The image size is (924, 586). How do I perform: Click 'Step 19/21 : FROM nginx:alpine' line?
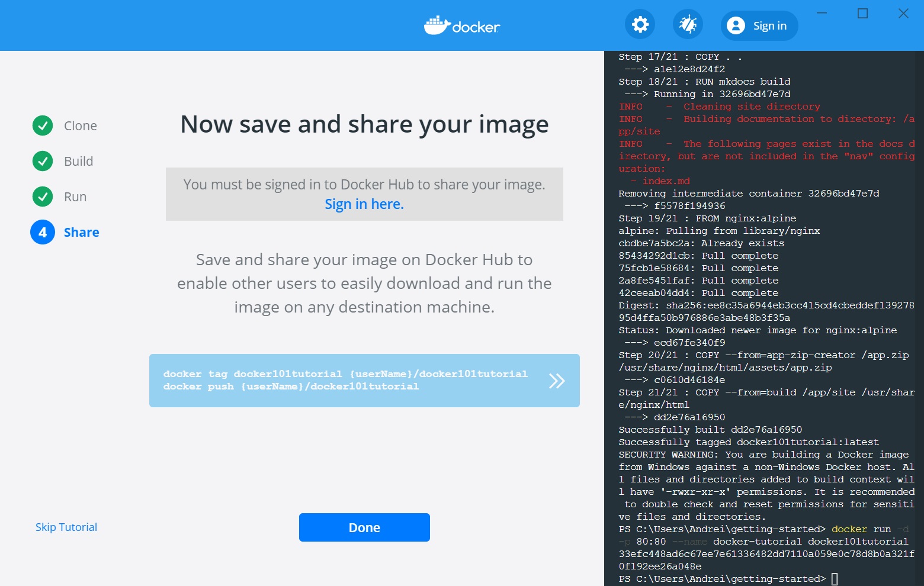pyautogui.click(x=707, y=218)
